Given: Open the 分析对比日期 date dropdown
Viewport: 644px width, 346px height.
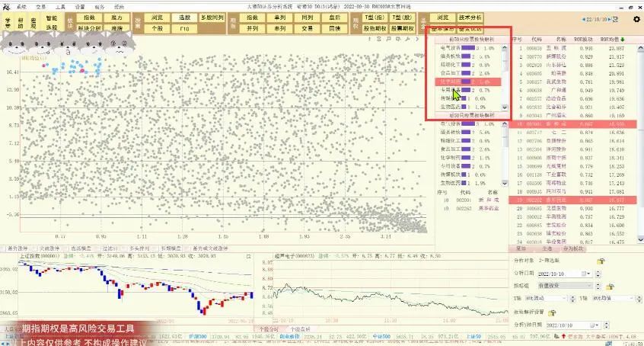Looking at the screenshot, I should point(598,325).
